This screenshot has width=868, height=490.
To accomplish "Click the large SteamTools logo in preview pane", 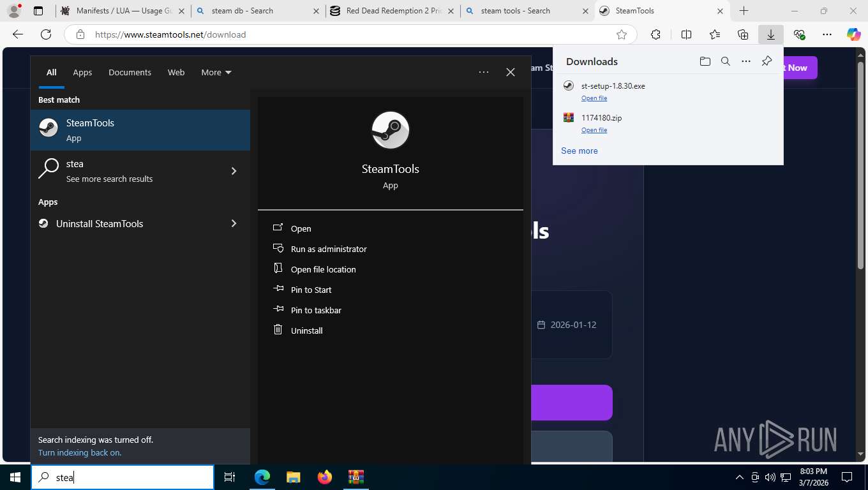I will [x=391, y=130].
